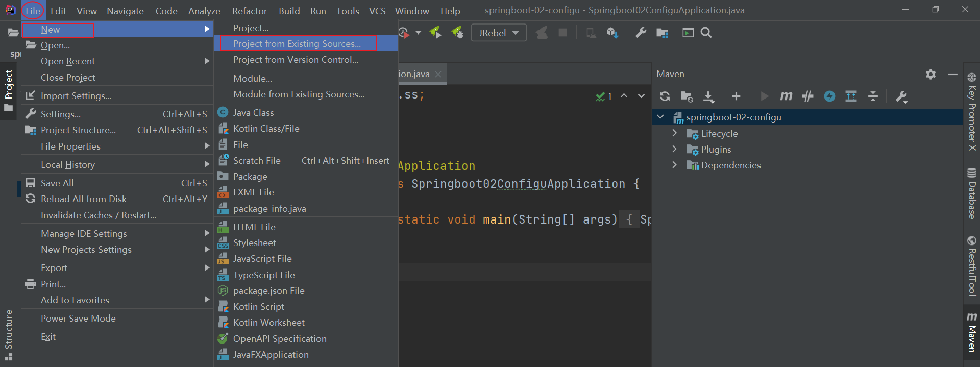The width and height of the screenshot is (980, 367).
Task: Open the JRebel run configuration dropdown
Action: pos(499,33)
